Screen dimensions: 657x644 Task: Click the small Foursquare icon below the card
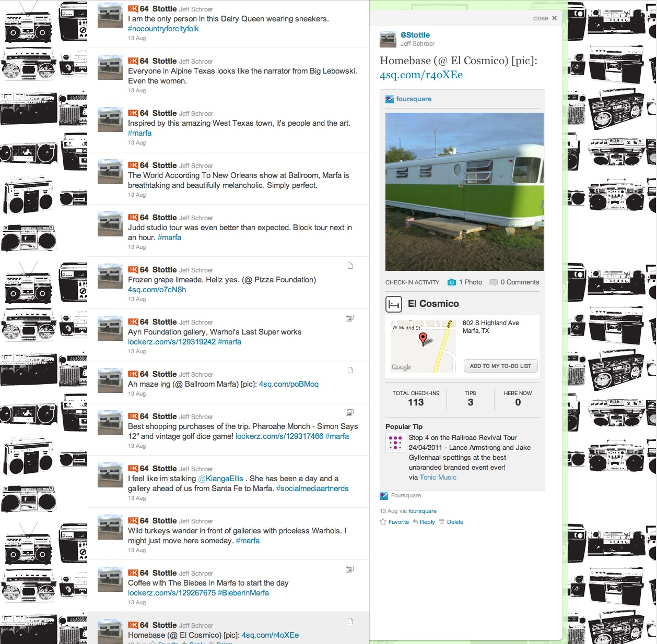point(384,496)
